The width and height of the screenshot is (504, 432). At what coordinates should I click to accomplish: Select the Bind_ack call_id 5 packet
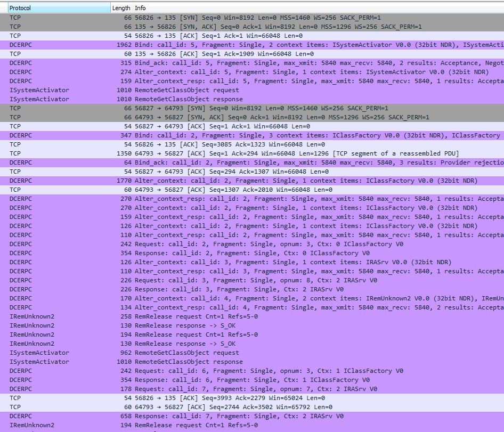tap(252, 63)
